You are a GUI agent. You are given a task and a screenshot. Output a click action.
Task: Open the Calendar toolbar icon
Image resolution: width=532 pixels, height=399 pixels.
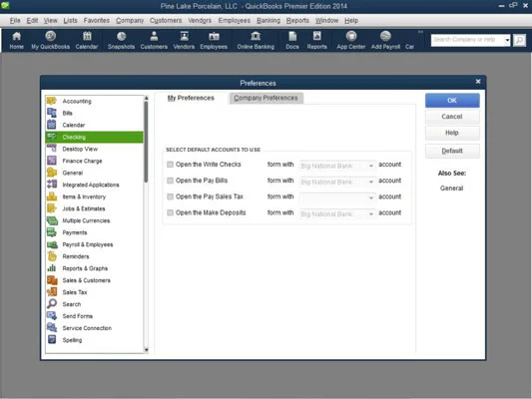click(x=87, y=40)
